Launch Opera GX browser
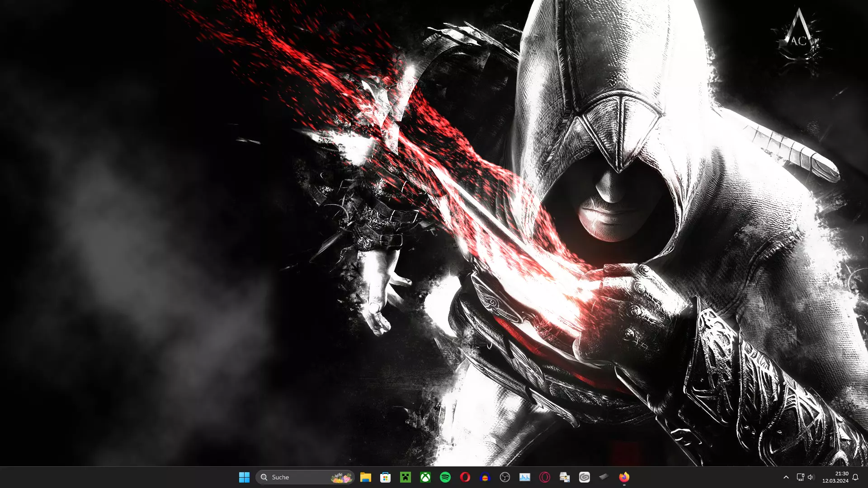 545,477
